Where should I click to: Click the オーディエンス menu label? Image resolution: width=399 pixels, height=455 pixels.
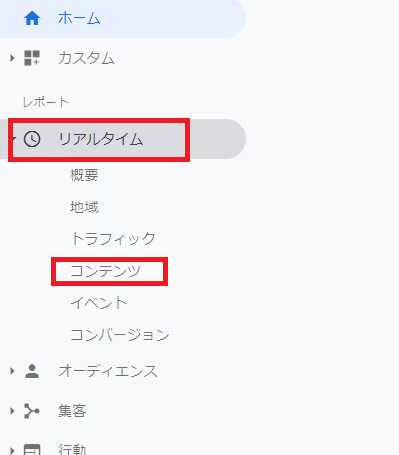pos(108,371)
